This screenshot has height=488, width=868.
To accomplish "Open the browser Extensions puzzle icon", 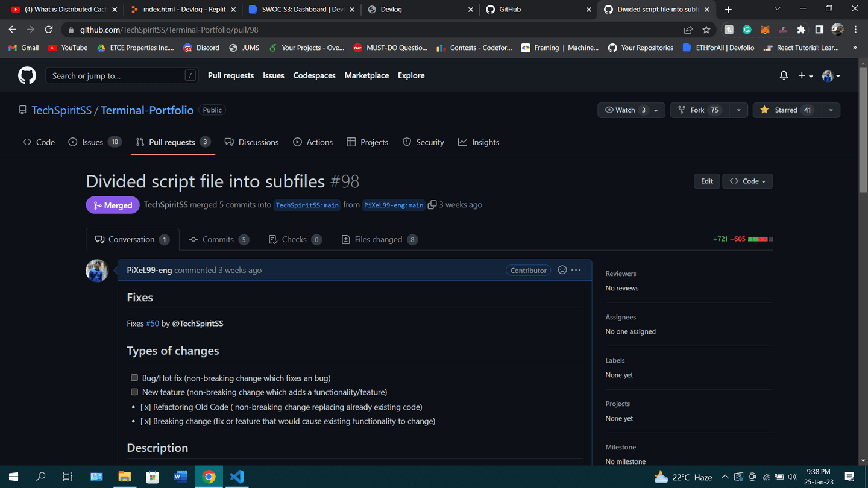I will 801,30.
